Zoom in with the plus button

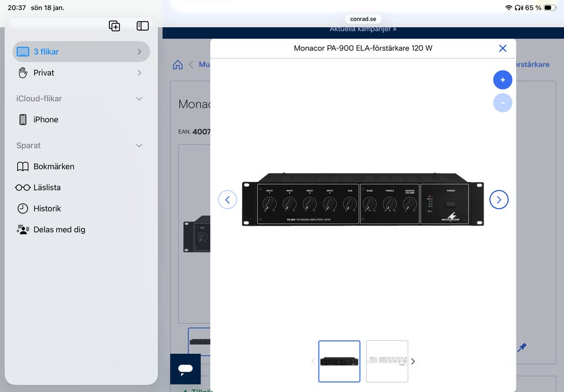(x=502, y=80)
